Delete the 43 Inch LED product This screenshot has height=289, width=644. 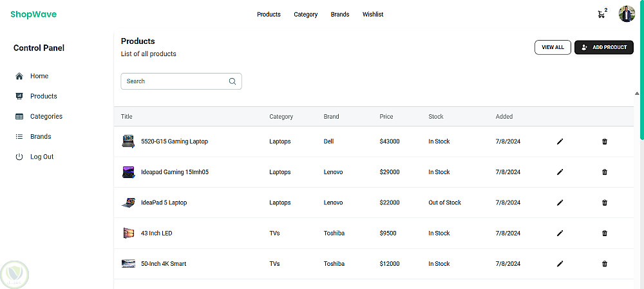click(x=604, y=233)
